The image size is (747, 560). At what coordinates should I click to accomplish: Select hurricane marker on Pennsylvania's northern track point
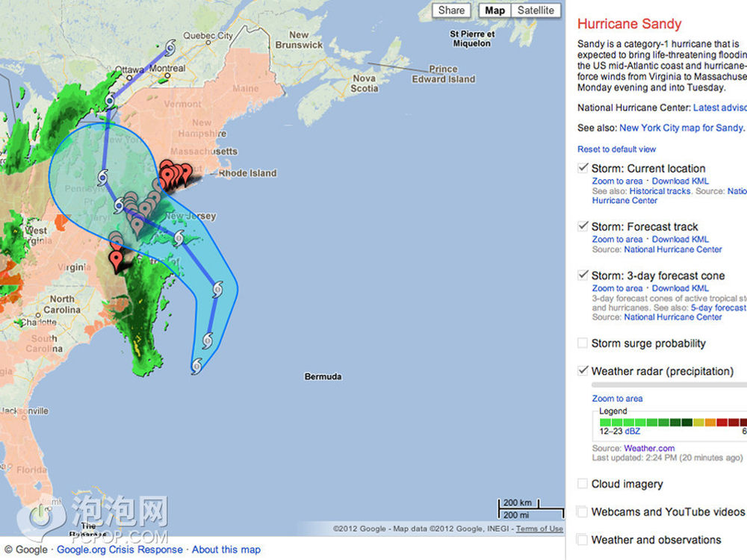pyautogui.click(x=102, y=178)
